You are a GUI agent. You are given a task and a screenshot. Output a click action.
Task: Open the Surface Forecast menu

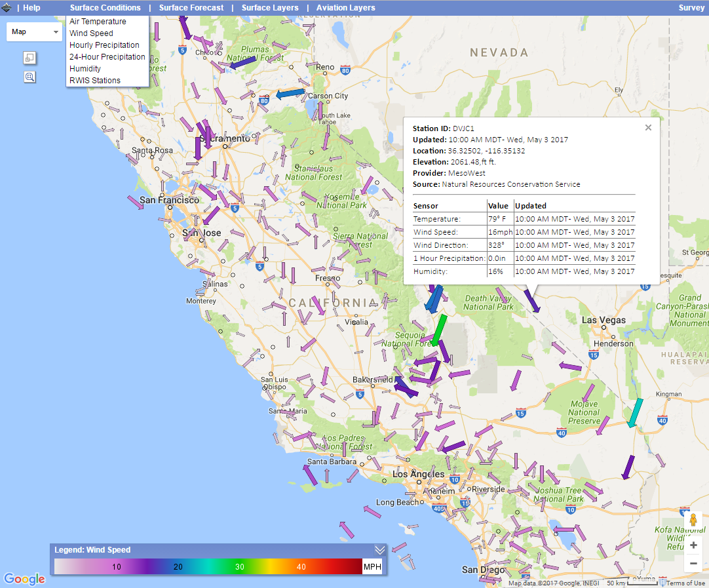(191, 8)
